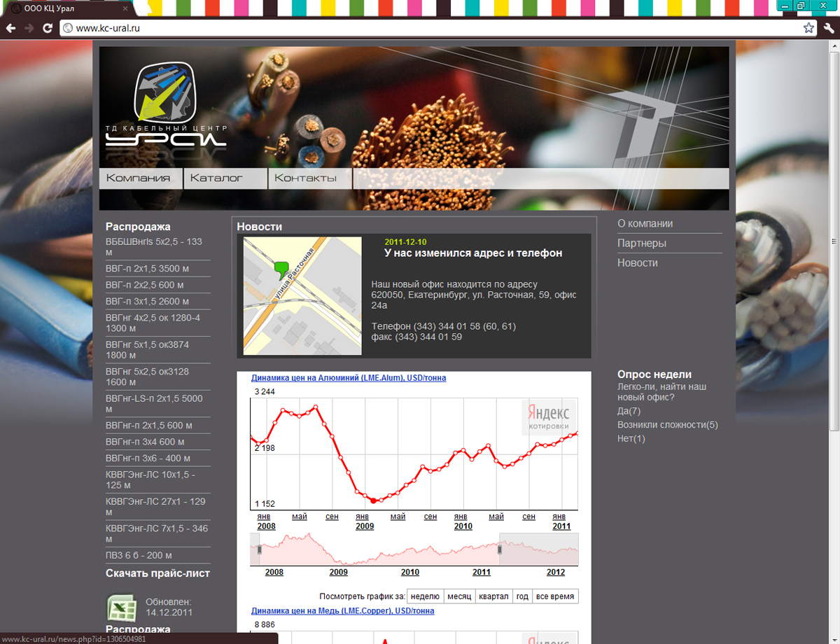Bookmark the page with the star icon

tap(808, 28)
